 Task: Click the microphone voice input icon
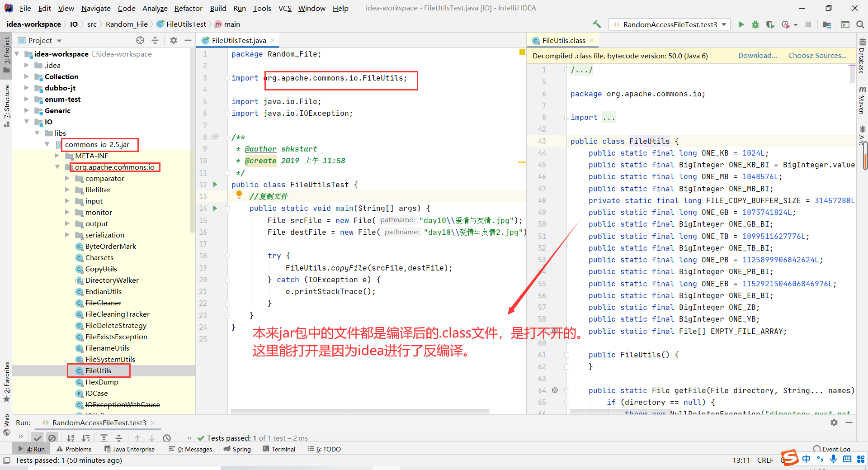point(833,459)
